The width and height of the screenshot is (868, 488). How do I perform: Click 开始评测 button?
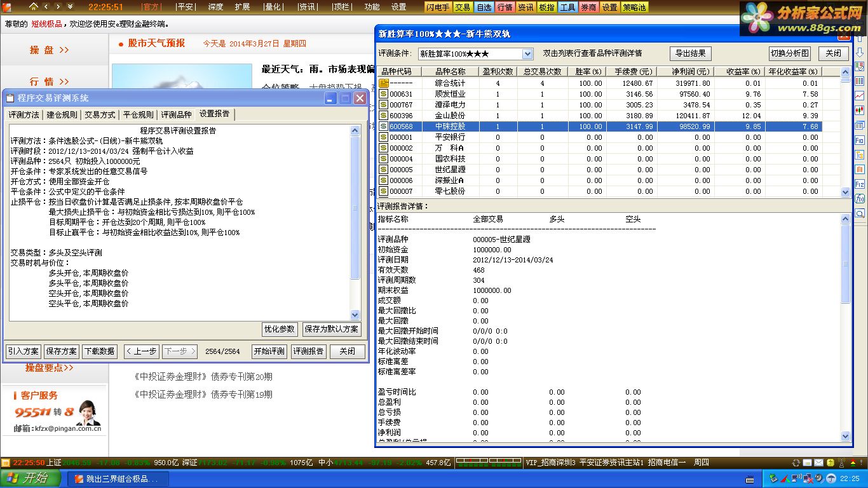point(269,351)
